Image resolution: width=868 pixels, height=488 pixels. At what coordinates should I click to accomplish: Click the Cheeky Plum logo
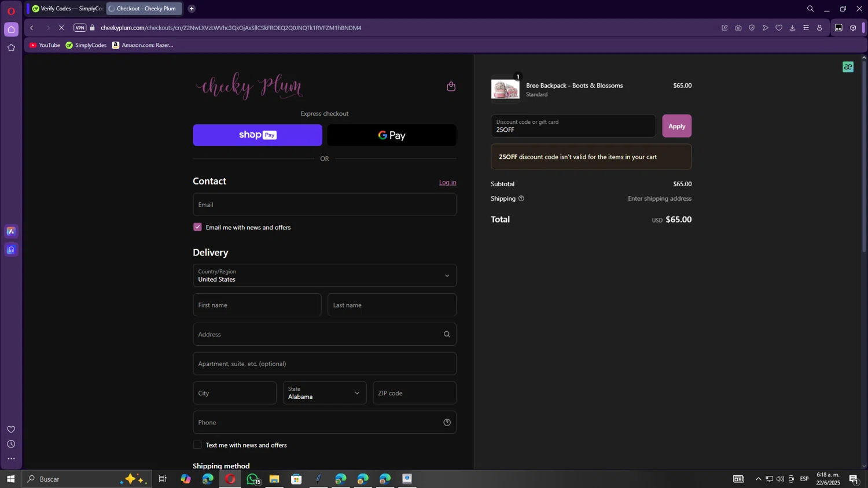pos(249,87)
